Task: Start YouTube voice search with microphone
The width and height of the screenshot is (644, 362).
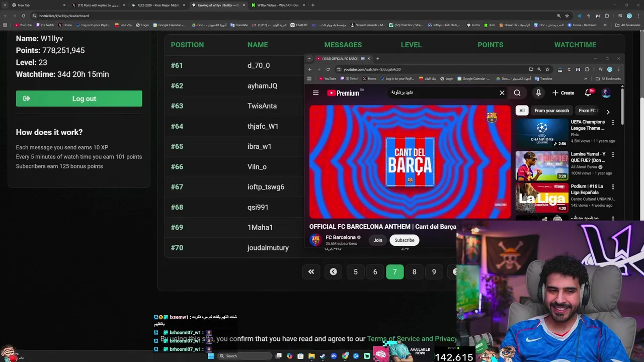Action: click(538, 93)
